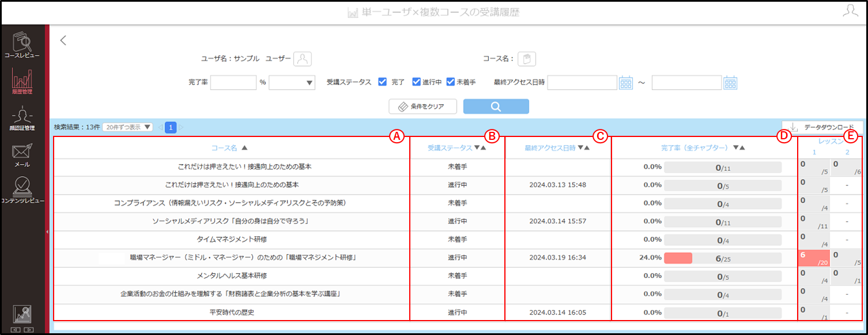Click the コース名 column header
This screenshot has width=868, height=335.
pyautogui.click(x=224, y=148)
